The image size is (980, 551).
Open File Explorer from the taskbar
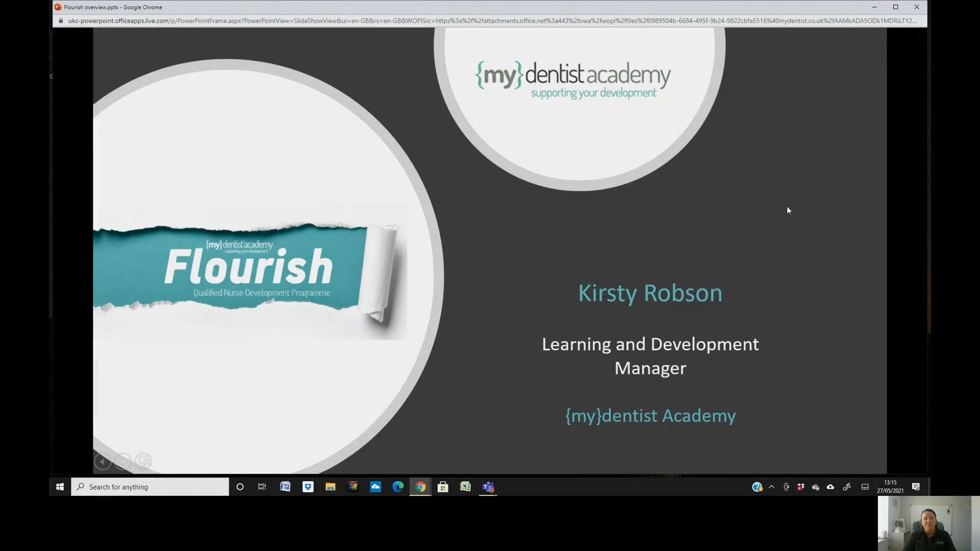point(330,487)
